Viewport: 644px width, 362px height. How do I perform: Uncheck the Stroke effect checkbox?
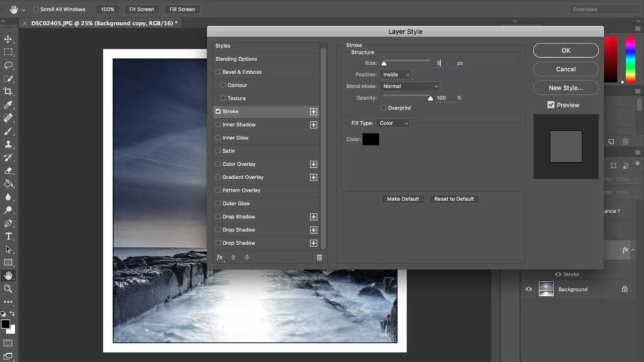(218, 111)
